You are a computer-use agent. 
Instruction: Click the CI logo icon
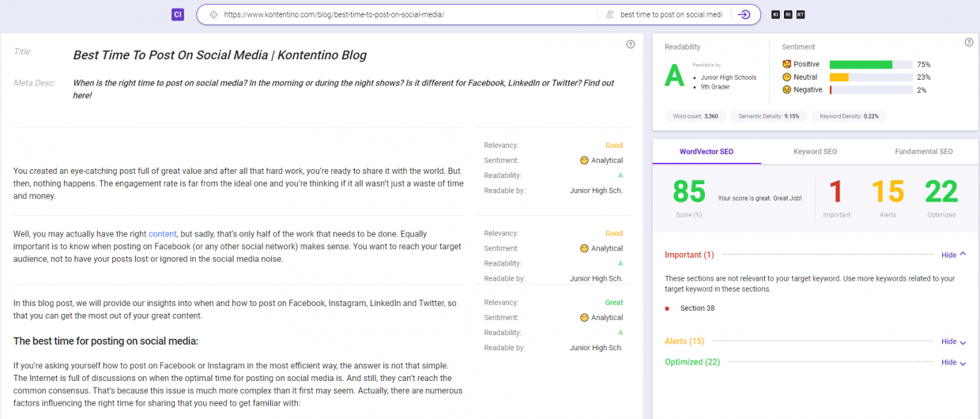(x=178, y=14)
